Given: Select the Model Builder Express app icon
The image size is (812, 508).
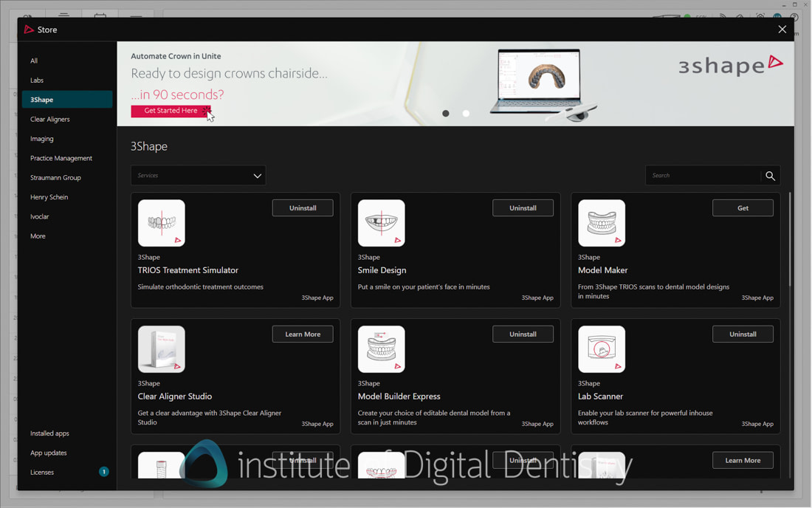Looking at the screenshot, I should pos(381,349).
